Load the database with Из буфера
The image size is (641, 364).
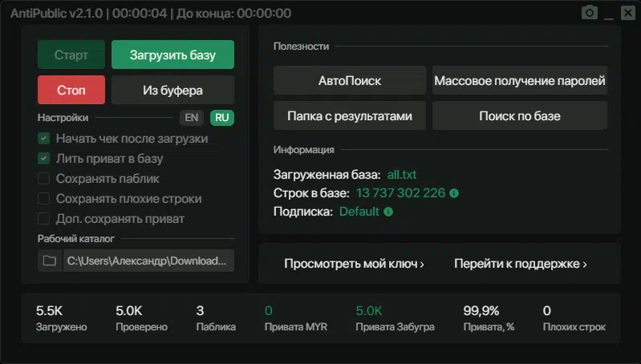coord(173,90)
